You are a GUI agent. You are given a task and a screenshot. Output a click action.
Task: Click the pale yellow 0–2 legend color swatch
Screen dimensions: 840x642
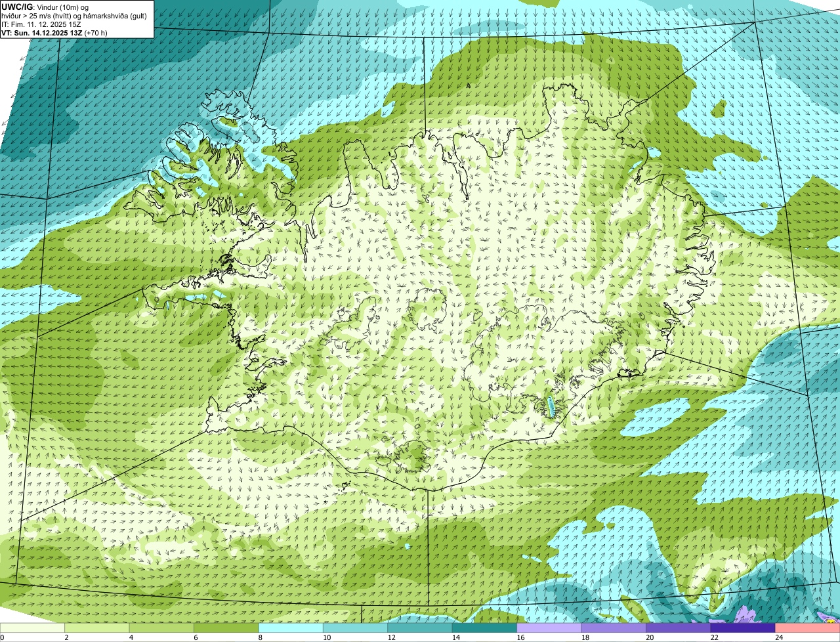click(33, 628)
